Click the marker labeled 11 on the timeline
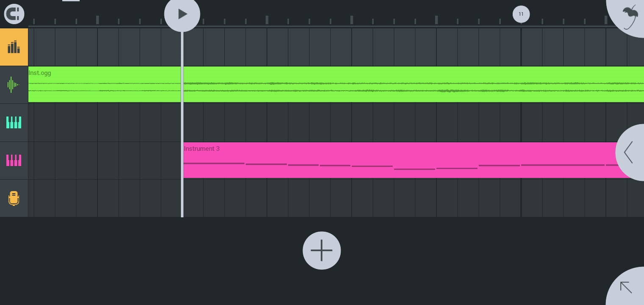The width and height of the screenshot is (644, 305). [x=521, y=14]
